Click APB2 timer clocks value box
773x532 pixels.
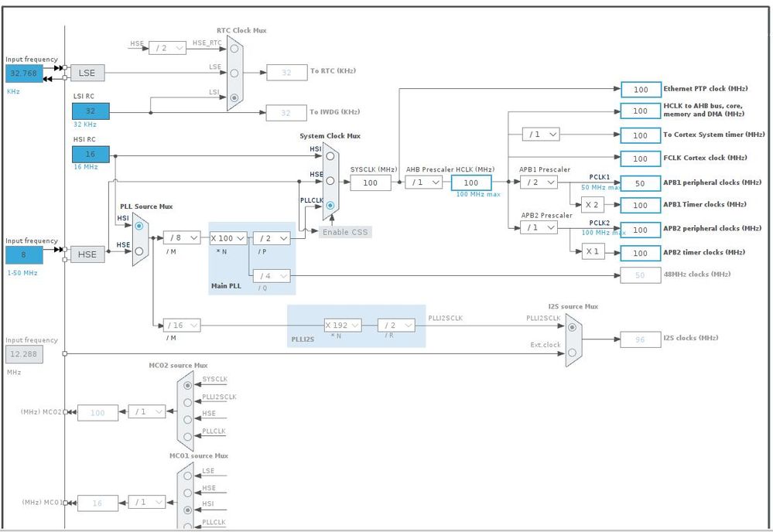[641, 253]
